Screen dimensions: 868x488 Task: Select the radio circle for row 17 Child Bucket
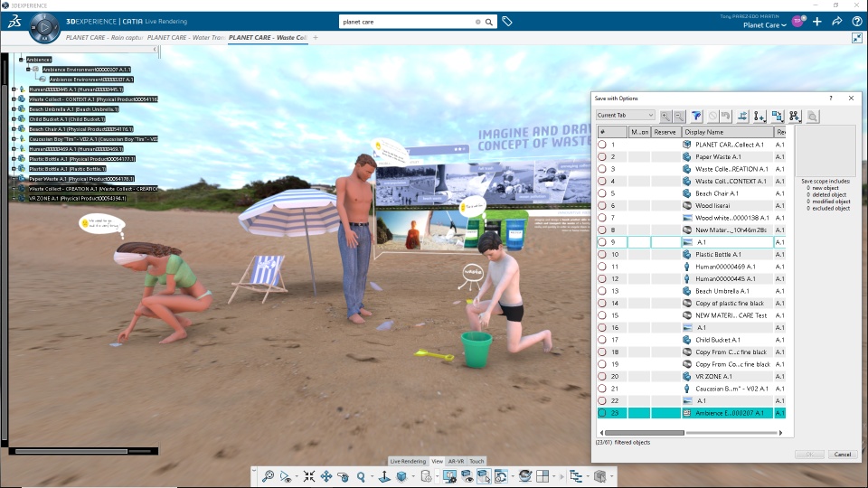coord(602,340)
